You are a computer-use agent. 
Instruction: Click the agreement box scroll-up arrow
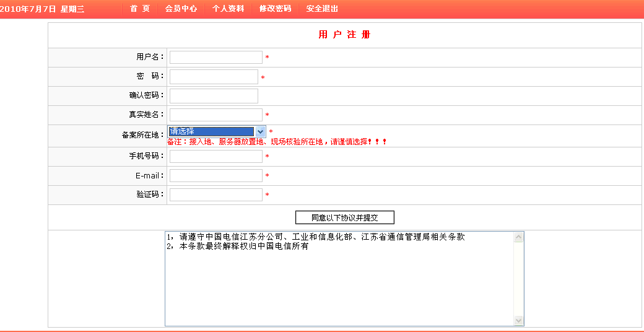tap(518, 237)
